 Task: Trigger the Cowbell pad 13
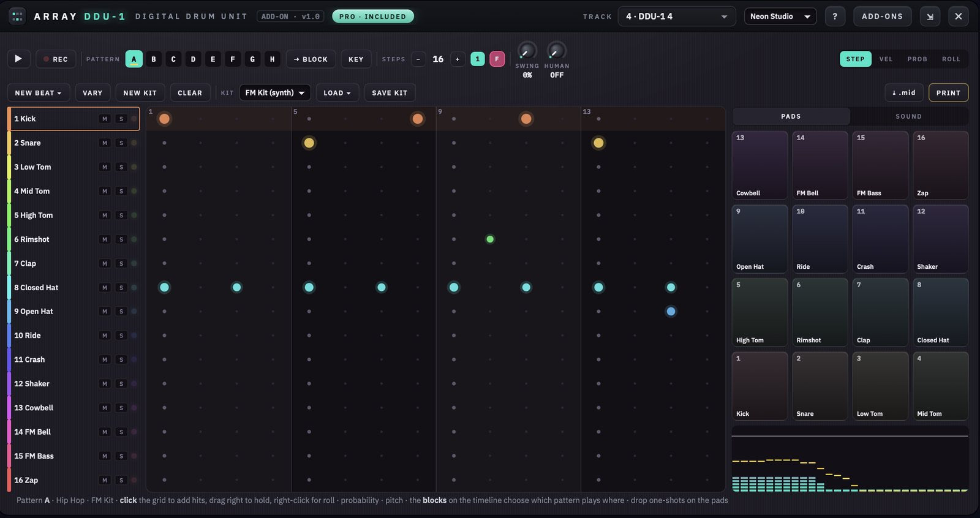[x=760, y=165]
